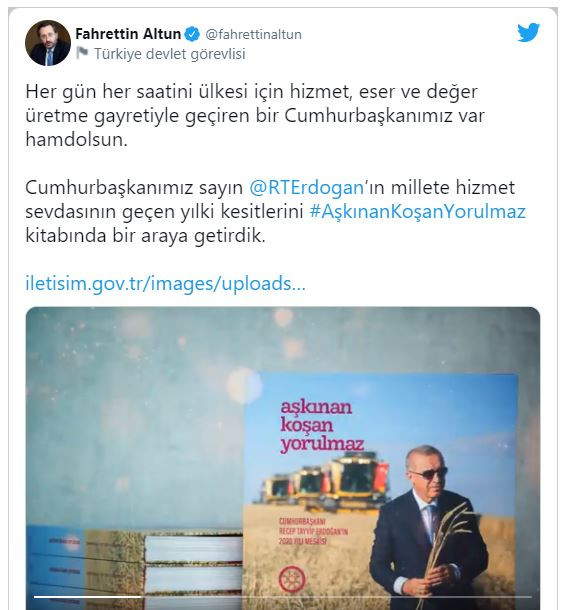Click the 'aşkınan koşan yorulmaz' book title

coord(322,426)
